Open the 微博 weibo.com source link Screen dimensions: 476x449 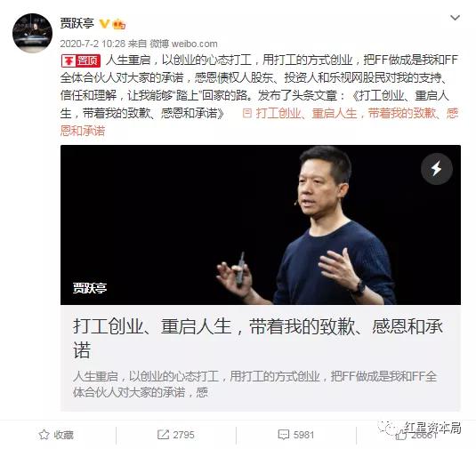(x=183, y=44)
